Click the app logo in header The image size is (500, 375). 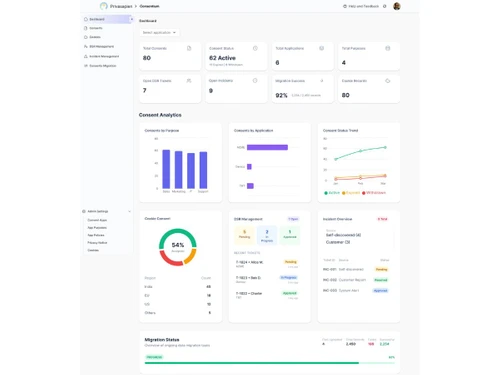(104, 6)
